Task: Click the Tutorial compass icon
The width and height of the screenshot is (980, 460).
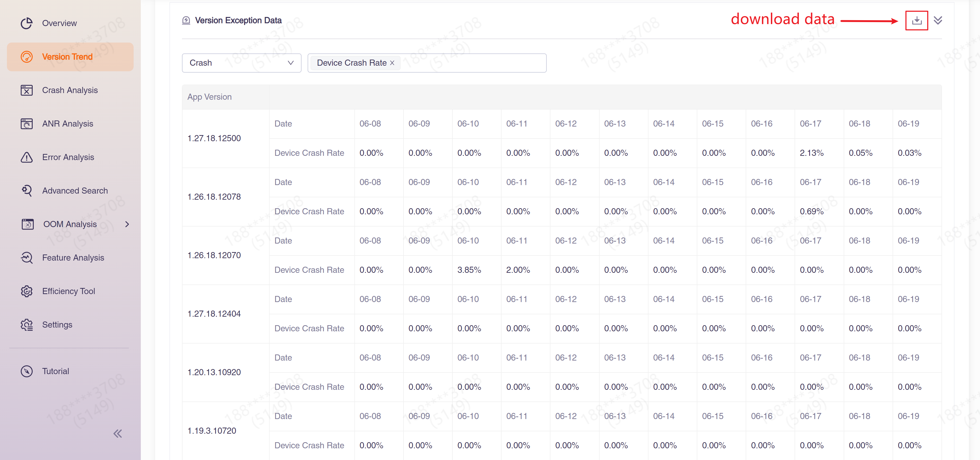Action: click(x=27, y=371)
